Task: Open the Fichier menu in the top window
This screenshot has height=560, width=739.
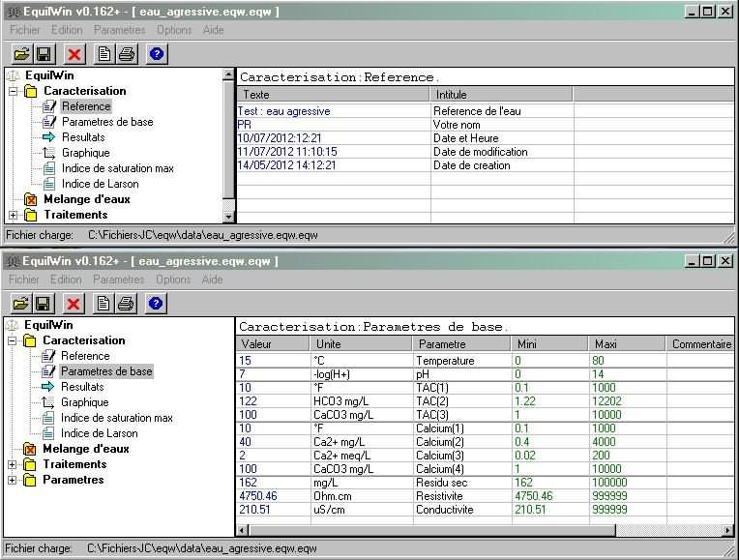Action: 25,30
